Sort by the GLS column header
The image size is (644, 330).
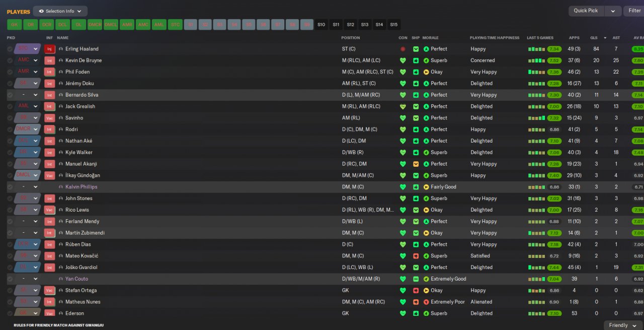point(594,38)
